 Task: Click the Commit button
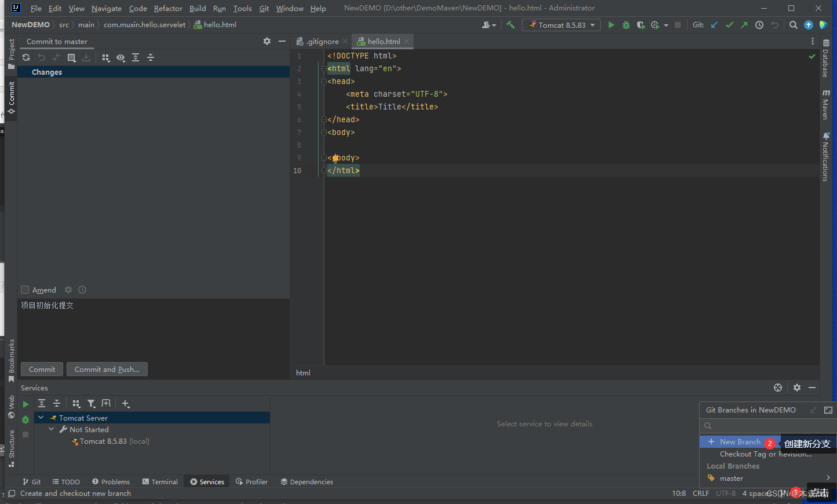pos(42,369)
